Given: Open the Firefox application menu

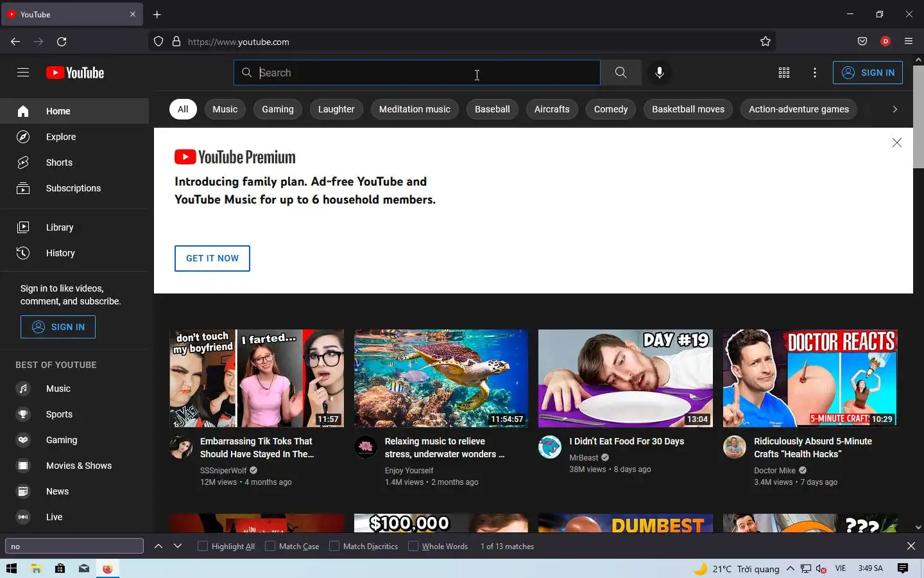Looking at the screenshot, I should (909, 42).
